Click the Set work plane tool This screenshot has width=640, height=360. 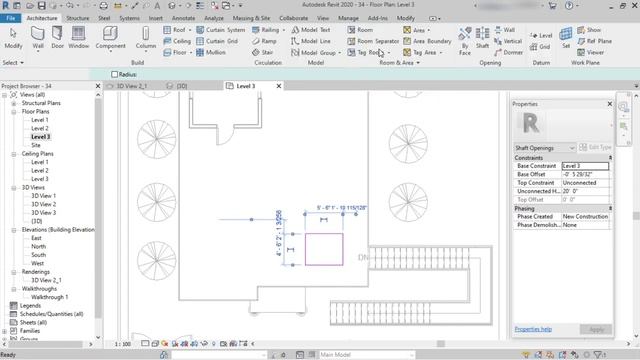coord(566,38)
